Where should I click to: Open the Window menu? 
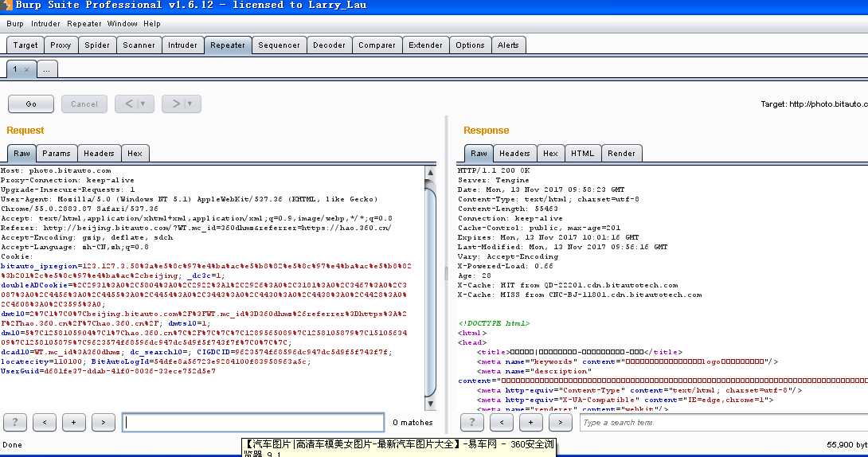(123, 24)
